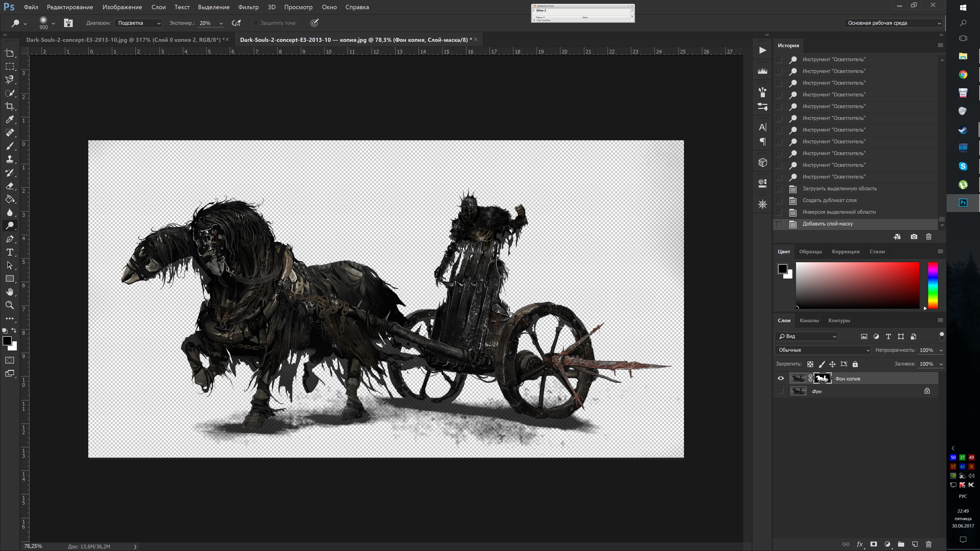
Task: Create new snapshot camera icon in History
Action: pyautogui.click(x=914, y=236)
